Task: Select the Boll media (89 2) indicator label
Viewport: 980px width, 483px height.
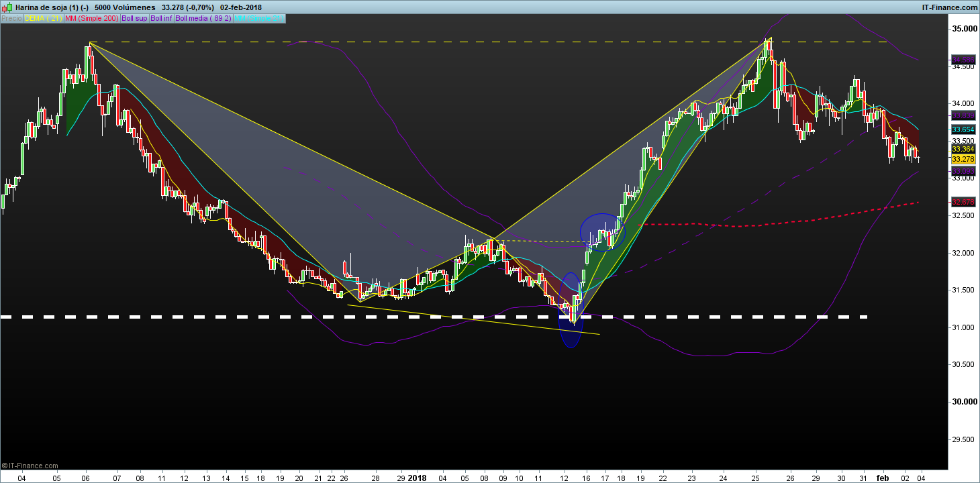Action: tap(203, 19)
